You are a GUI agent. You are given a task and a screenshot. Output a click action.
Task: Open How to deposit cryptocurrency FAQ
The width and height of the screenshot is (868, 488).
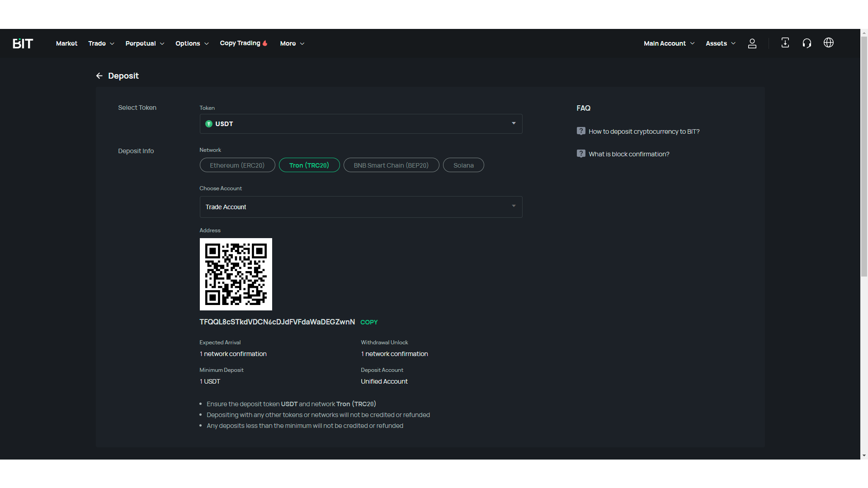644,131
